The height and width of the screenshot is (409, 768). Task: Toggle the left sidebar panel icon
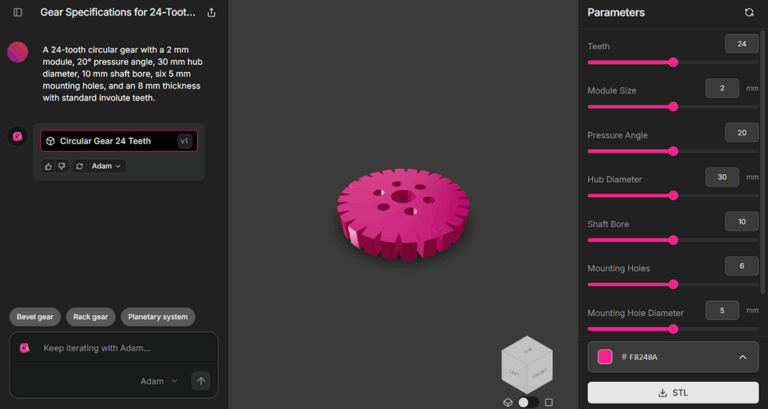click(17, 13)
